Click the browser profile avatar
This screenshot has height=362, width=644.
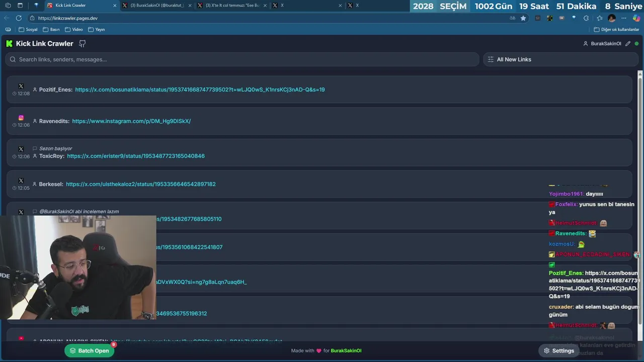coord(612,18)
